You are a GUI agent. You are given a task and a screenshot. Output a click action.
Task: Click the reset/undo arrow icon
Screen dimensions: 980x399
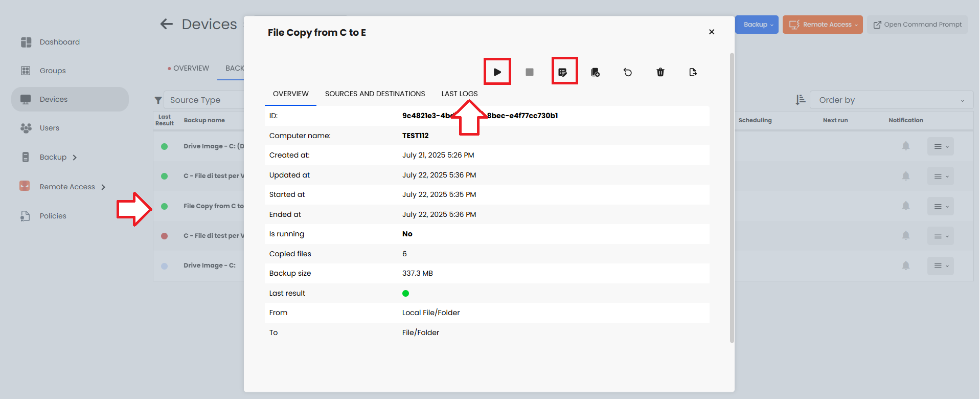point(628,72)
